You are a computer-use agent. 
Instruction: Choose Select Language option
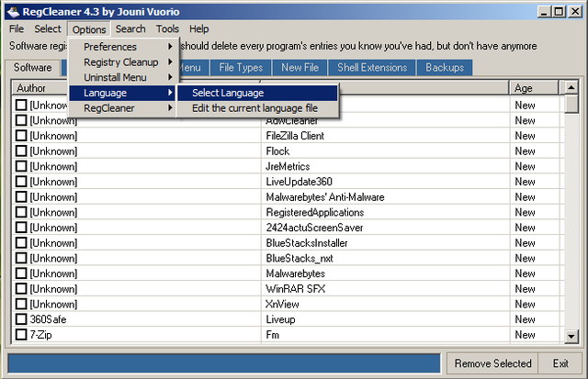[x=257, y=93]
